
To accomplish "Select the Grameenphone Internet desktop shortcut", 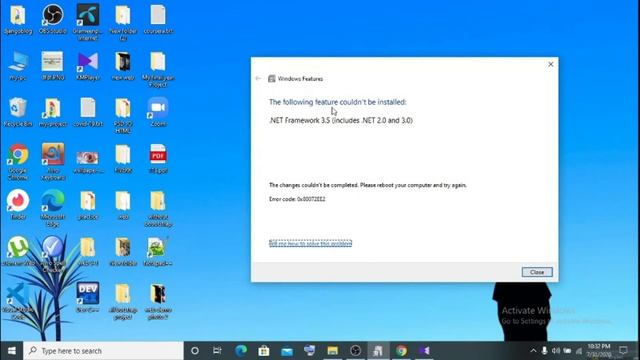I will [88, 22].
